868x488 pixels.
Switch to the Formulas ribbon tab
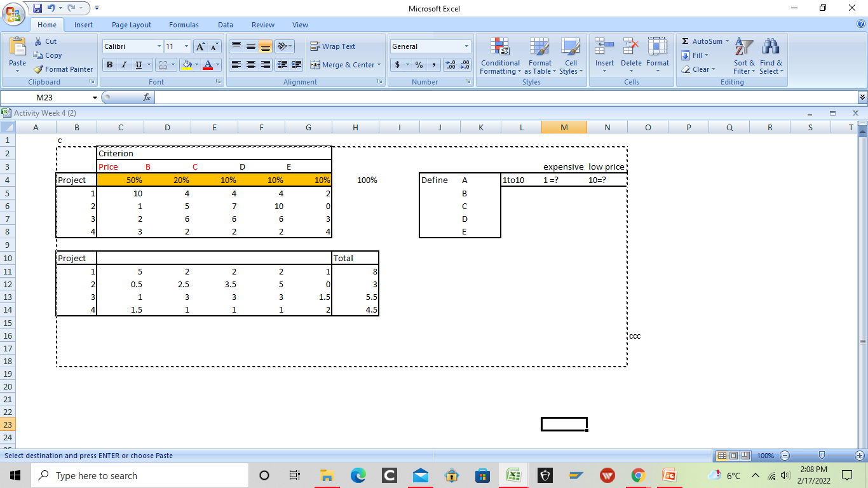tap(184, 25)
